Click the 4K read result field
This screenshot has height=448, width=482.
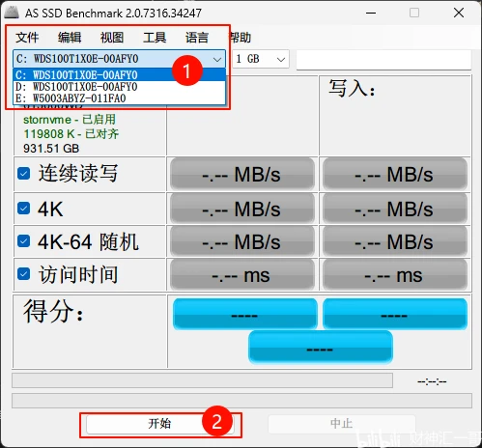(242, 209)
